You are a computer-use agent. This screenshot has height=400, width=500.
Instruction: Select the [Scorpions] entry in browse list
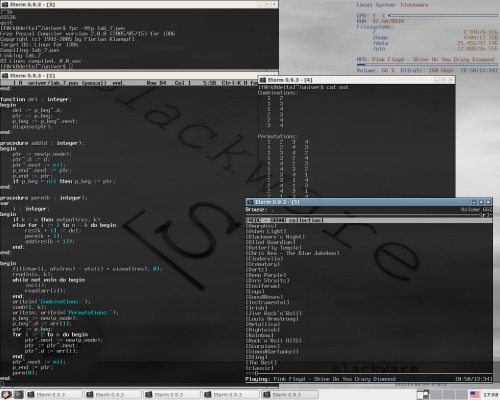click(263, 346)
